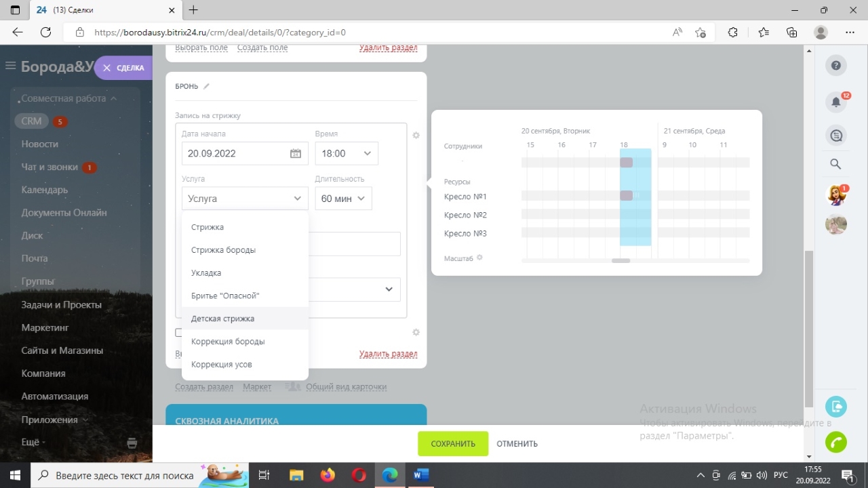Click the browser address bar URL
Image resolution: width=868 pixels, height=488 pixels.
220,32
